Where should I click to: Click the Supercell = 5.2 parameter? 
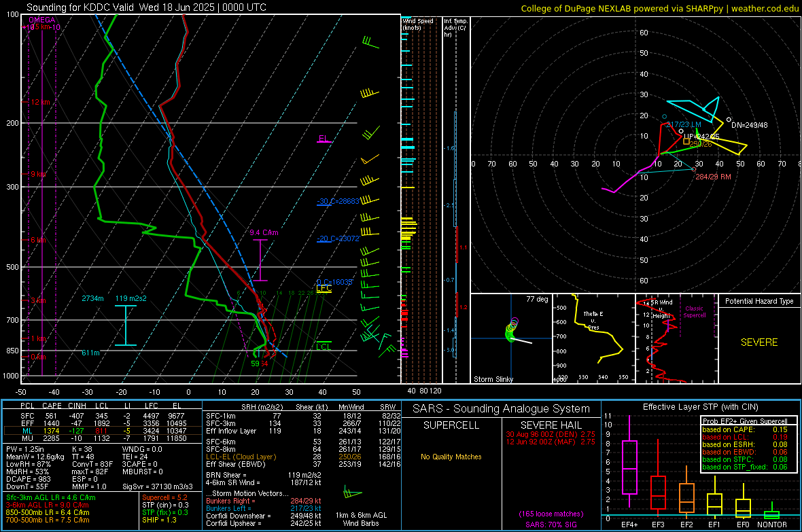tap(164, 497)
